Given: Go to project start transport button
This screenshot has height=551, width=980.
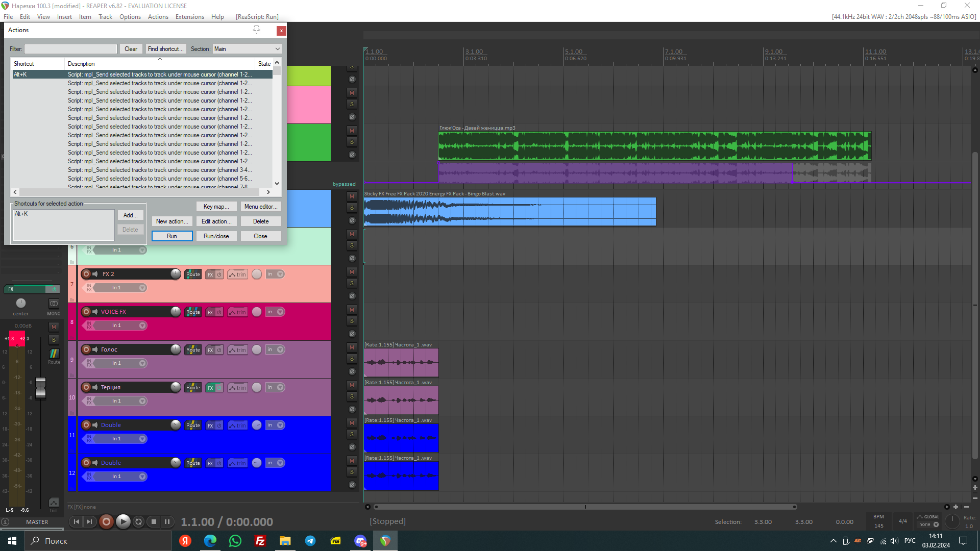Looking at the screenshot, I should [77, 521].
